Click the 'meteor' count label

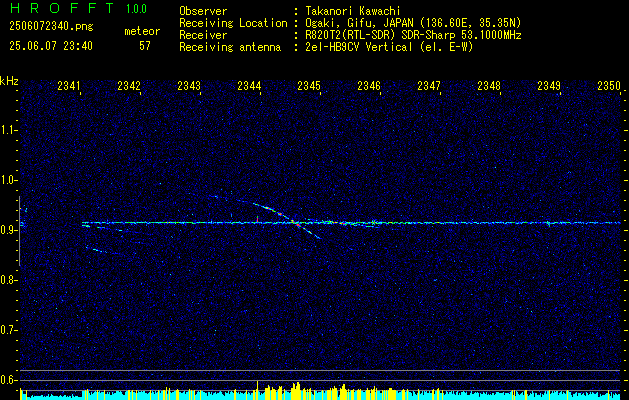point(142,31)
